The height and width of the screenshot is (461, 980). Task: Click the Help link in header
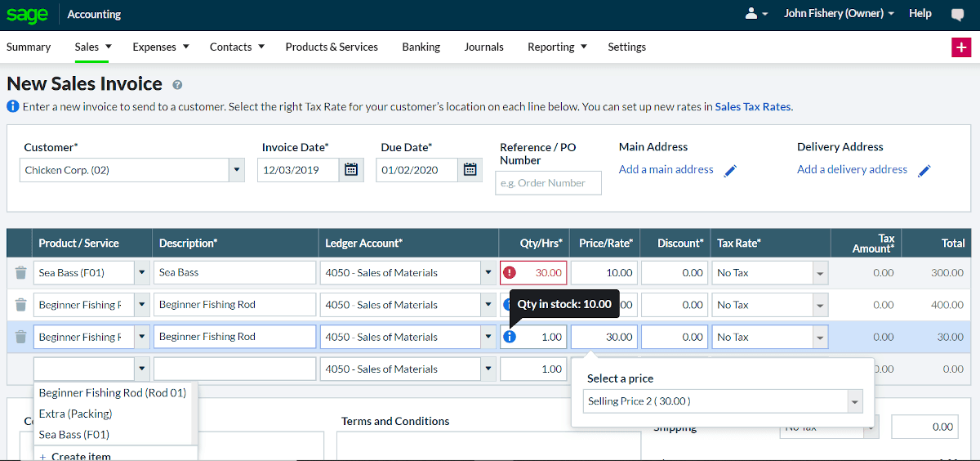pos(920,14)
